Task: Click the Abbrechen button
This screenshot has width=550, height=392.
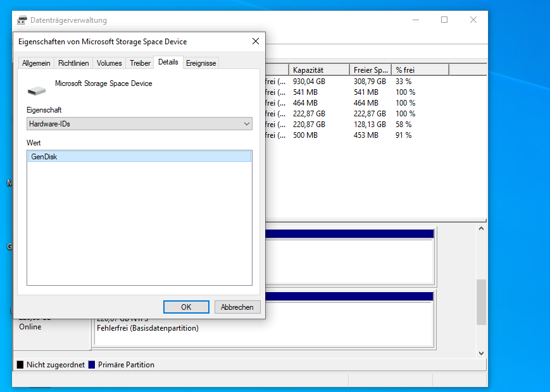Action: pos(237,307)
